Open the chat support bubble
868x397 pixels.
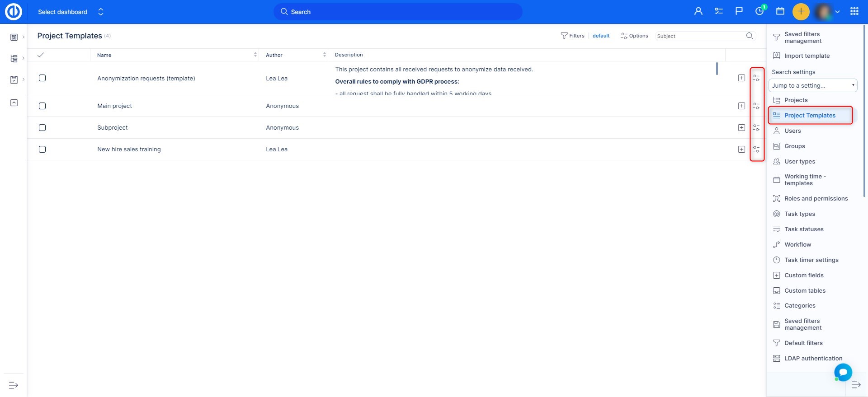(x=843, y=372)
